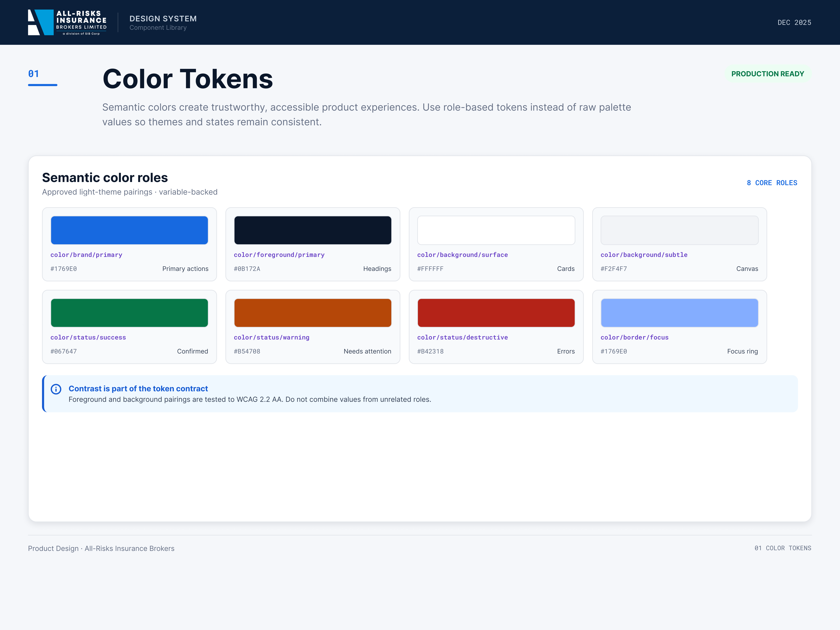This screenshot has width=840, height=630.
Task: Click the Component Library subtitle
Action: [158, 28]
